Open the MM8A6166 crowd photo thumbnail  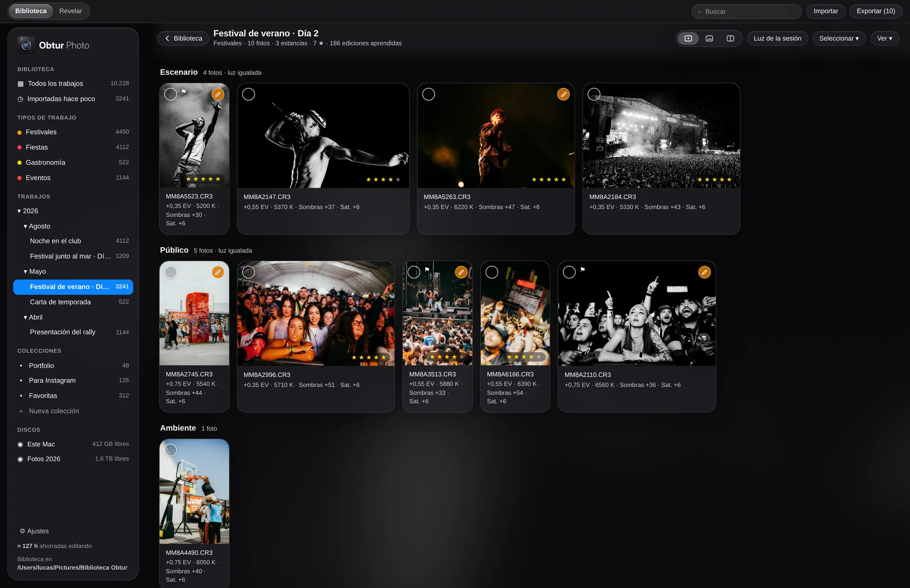pyautogui.click(x=515, y=313)
